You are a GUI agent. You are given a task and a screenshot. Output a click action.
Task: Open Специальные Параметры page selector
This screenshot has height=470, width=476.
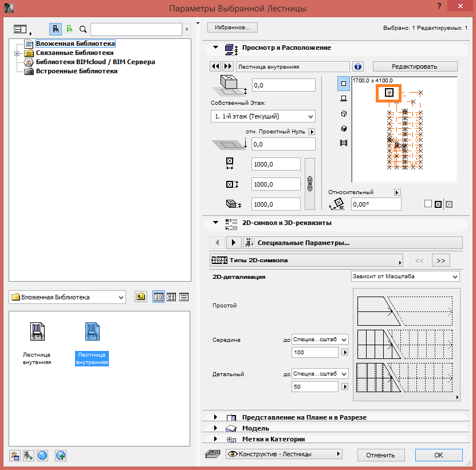tap(353, 243)
